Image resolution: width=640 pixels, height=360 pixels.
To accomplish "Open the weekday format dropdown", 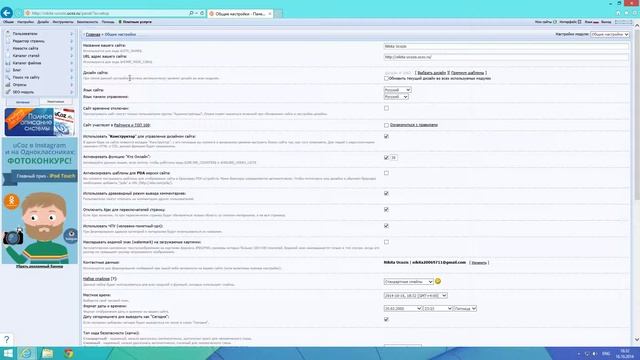I will pos(465,309).
